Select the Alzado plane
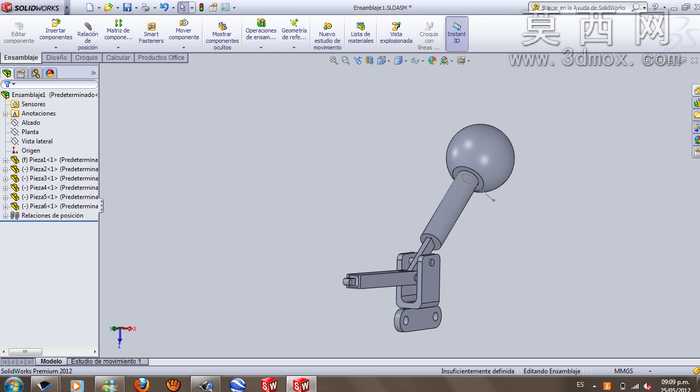The width and height of the screenshot is (700, 392). coord(31,123)
